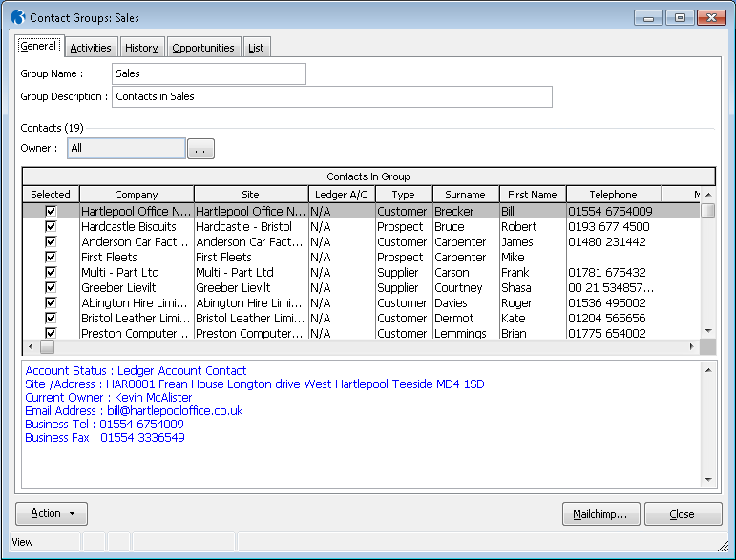Click details pane scroll up arrow
736x560 pixels.
coord(708,370)
